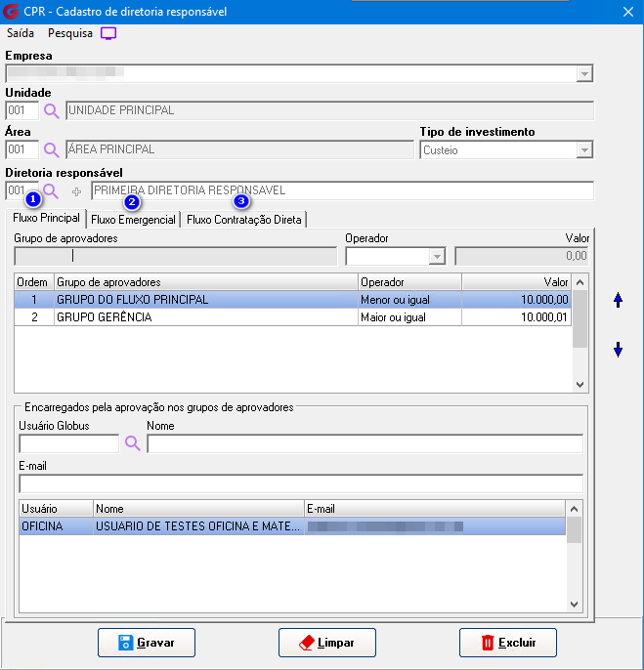This screenshot has height=670, width=644.
Task: Click users grid scroll up arrow
Action: [574, 509]
